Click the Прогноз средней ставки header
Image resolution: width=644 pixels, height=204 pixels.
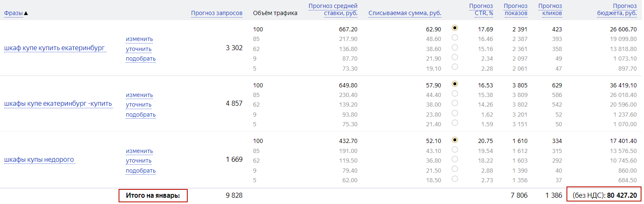point(333,10)
